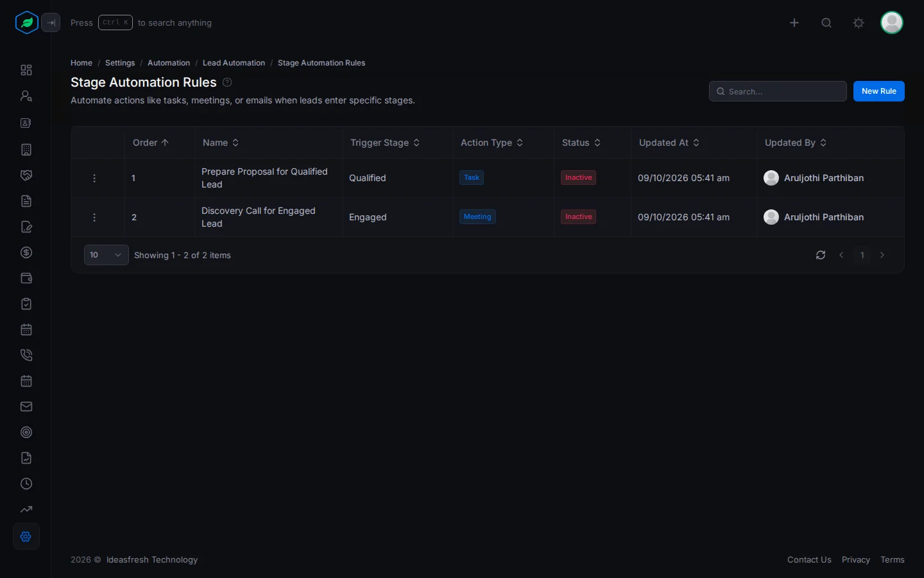Sort table by Name column

pos(221,143)
